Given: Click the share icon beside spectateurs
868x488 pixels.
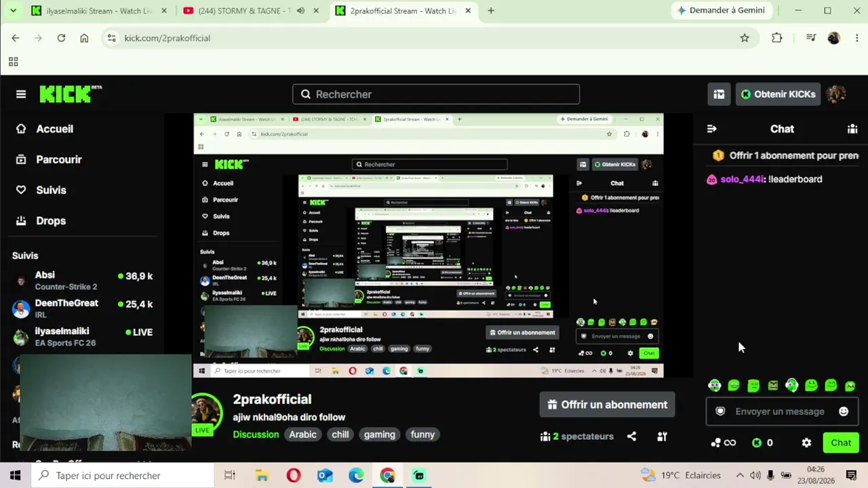Looking at the screenshot, I should 631,436.
